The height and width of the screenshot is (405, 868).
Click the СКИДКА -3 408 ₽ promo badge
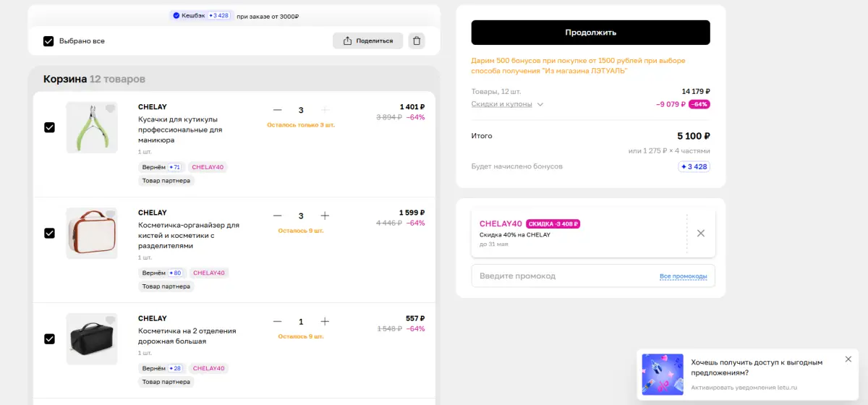(553, 223)
